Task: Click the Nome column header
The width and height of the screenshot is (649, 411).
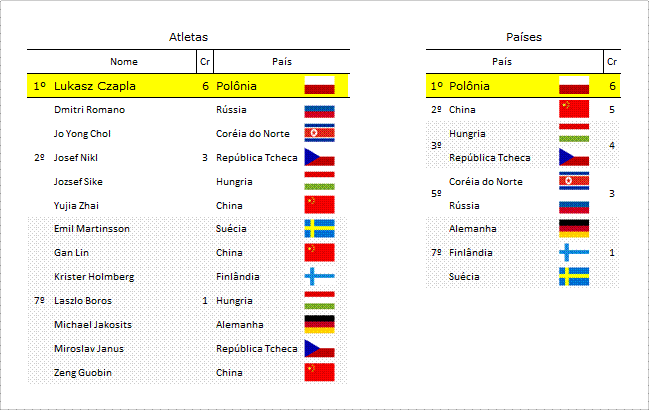Action: pyautogui.click(x=124, y=62)
